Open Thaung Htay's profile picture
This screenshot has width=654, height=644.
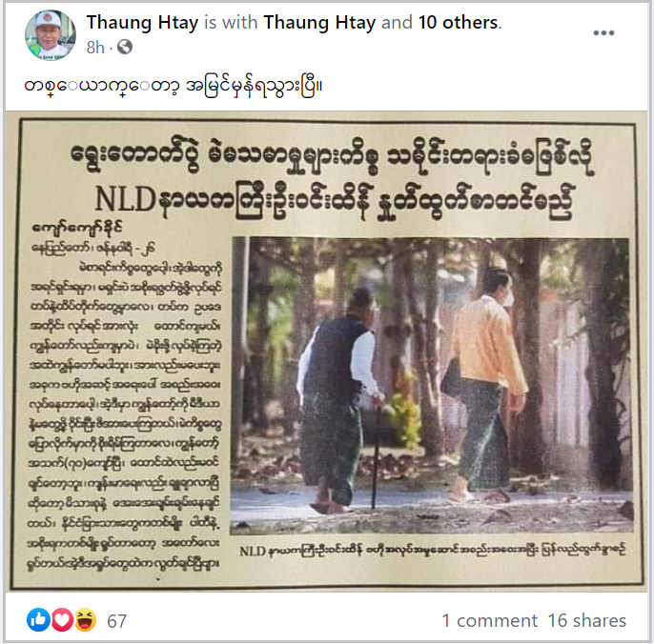click(x=51, y=34)
